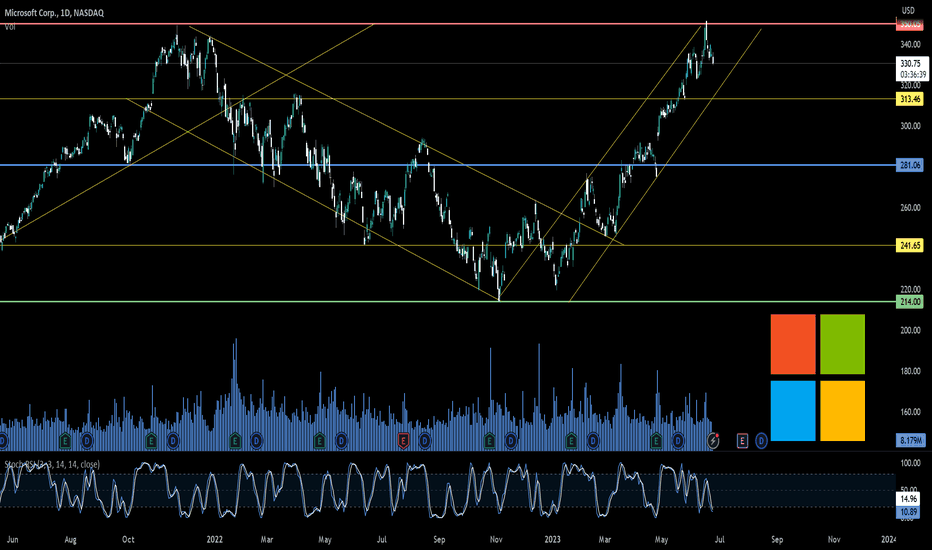932x550 pixels.
Task: Open the late April 2022 earnings E marker
Action: (x=320, y=441)
